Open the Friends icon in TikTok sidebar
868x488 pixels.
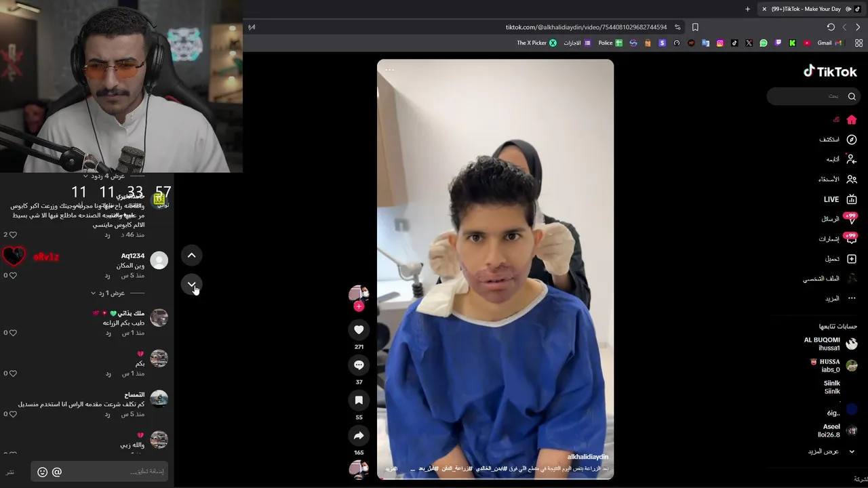(852, 180)
